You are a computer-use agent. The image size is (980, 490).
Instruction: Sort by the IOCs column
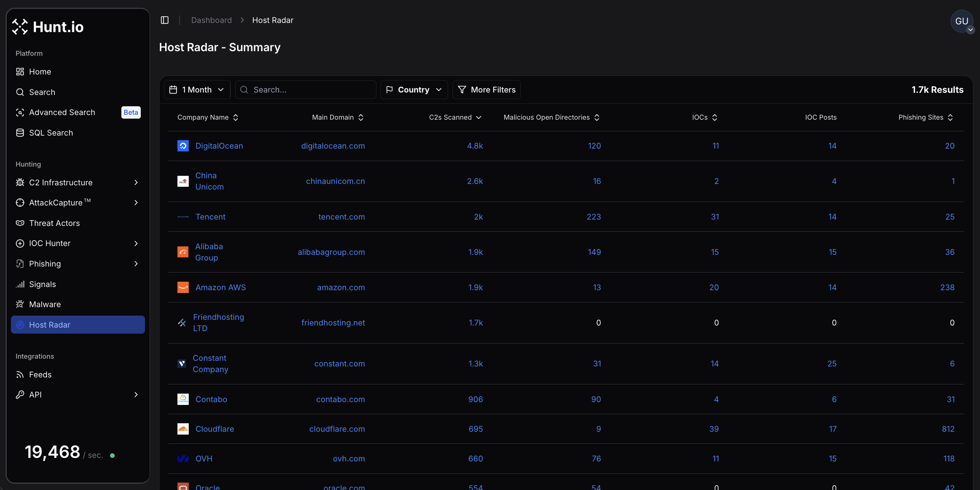point(704,117)
